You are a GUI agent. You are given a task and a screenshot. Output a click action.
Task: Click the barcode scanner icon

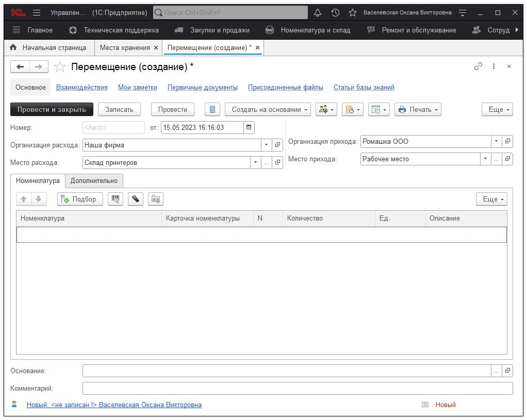pos(116,199)
